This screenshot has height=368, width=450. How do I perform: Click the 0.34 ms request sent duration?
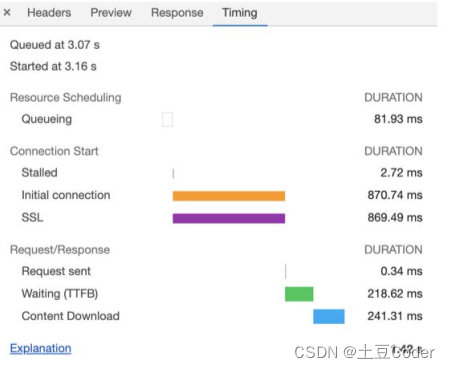[401, 271]
